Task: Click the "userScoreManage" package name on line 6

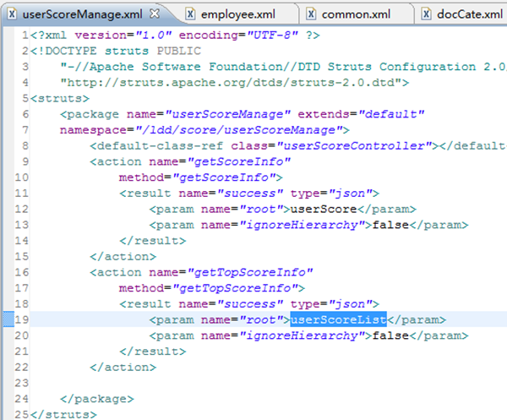Action: click(228, 114)
